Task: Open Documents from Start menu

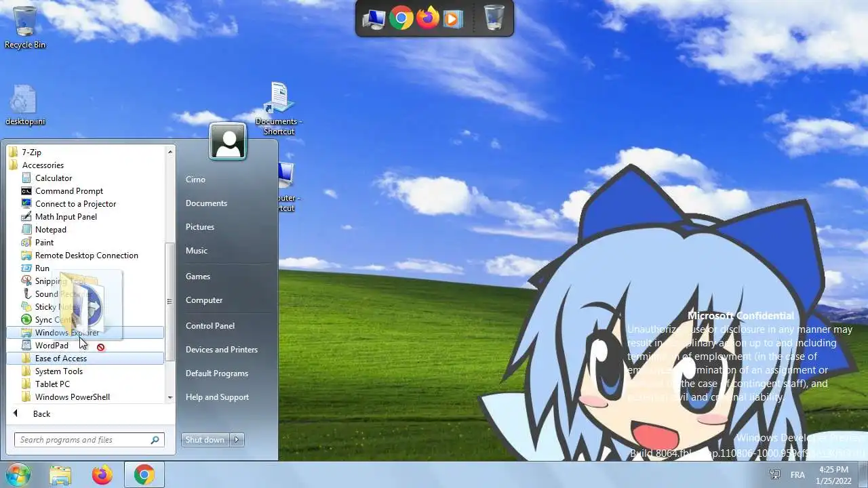Action: (x=206, y=203)
